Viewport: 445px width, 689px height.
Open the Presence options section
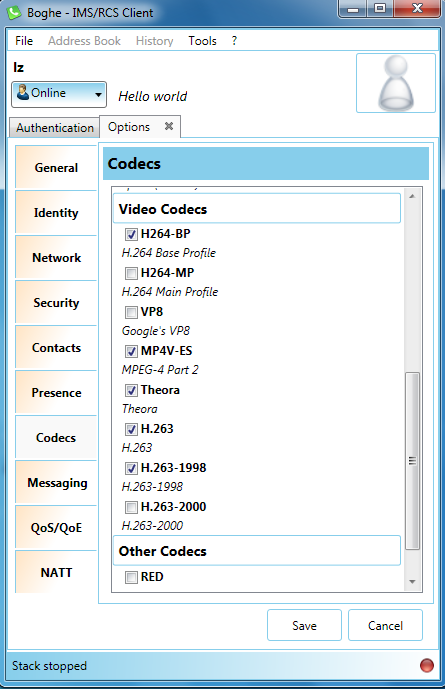coord(56,392)
